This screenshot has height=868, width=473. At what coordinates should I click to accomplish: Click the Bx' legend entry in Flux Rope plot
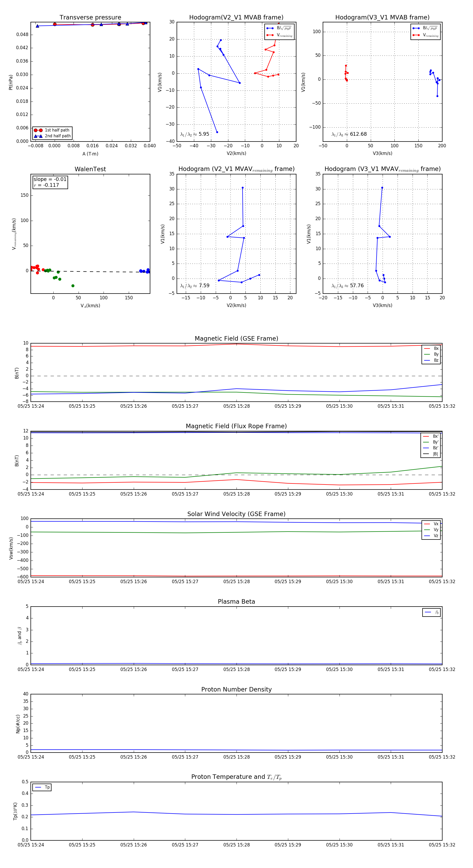click(431, 436)
